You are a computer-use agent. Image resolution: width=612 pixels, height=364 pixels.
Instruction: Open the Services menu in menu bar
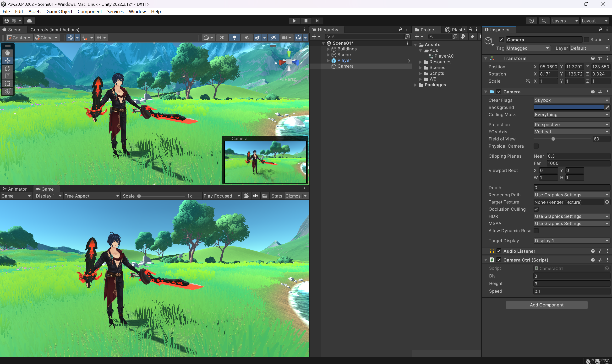[x=116, y=11]
